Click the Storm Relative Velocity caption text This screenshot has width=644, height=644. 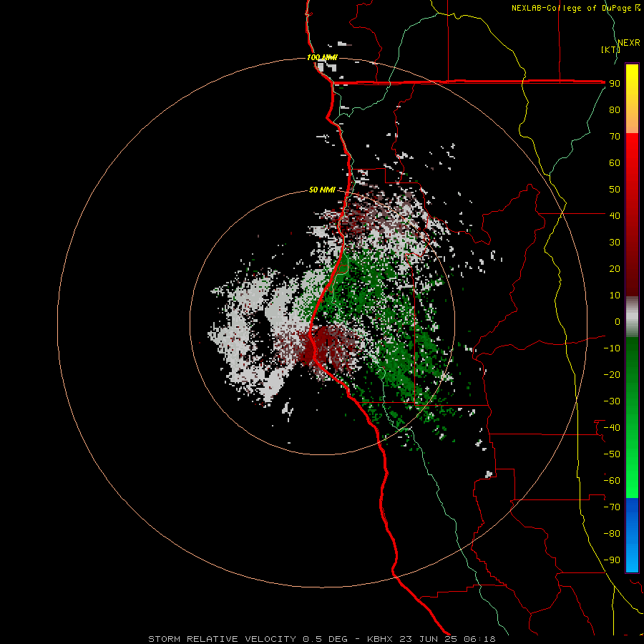click(321, 639)
